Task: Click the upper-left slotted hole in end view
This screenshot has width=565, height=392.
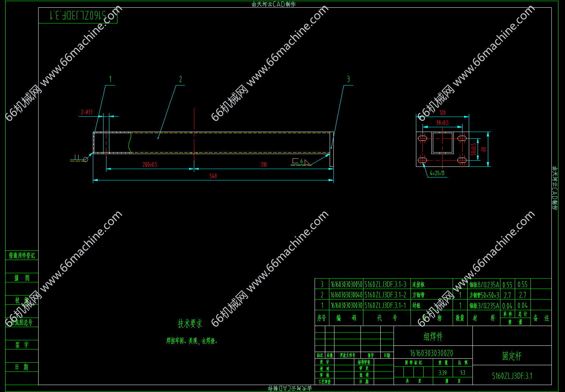Action: pyautogui.click(x=423, y=138)
